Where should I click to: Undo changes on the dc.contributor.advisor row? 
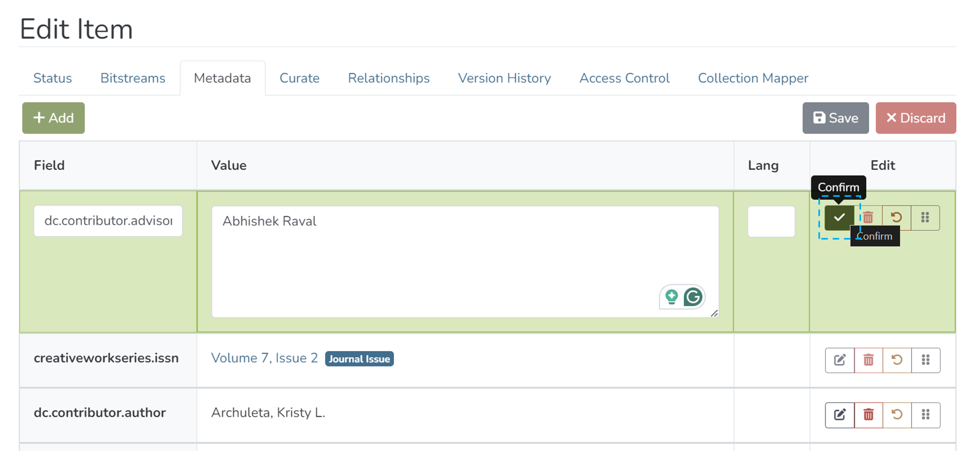(896, 218)
